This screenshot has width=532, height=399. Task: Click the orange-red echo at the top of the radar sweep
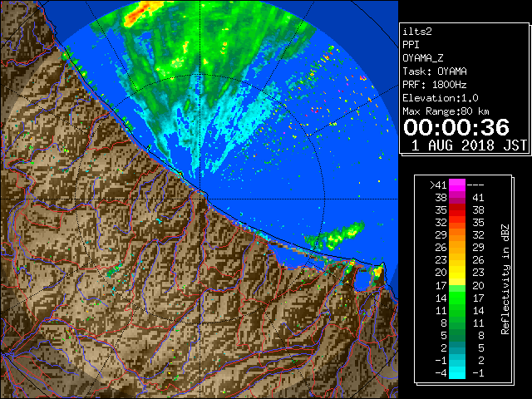[139, 13]
